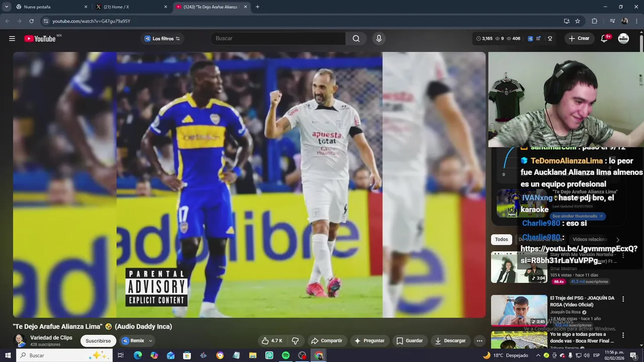The image size is (644, 362).
Task: Open options for Stay With Me video
Action: [623, 255]
